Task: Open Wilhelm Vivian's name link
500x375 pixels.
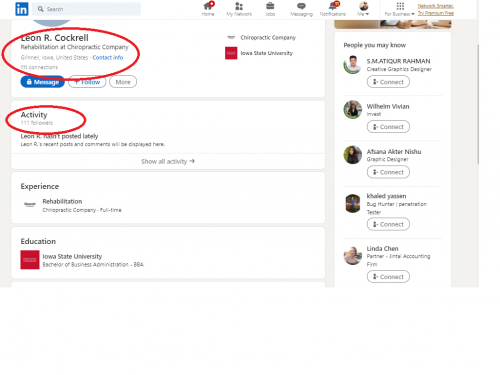Action: [x=388, y=106]
